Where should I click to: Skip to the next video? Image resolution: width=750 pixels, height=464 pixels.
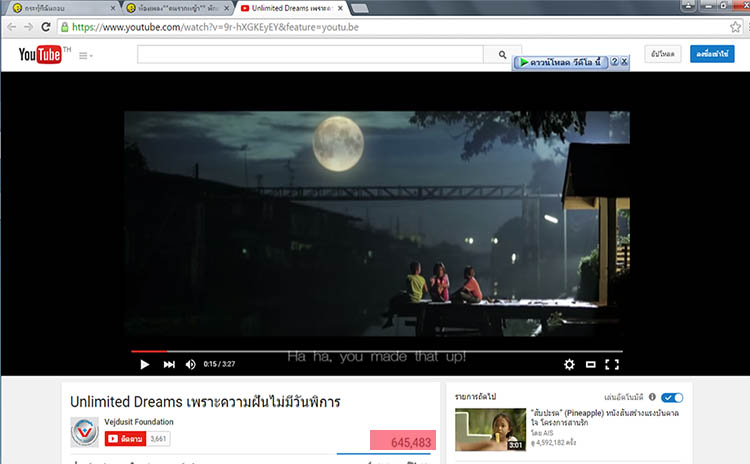[169, 365]
